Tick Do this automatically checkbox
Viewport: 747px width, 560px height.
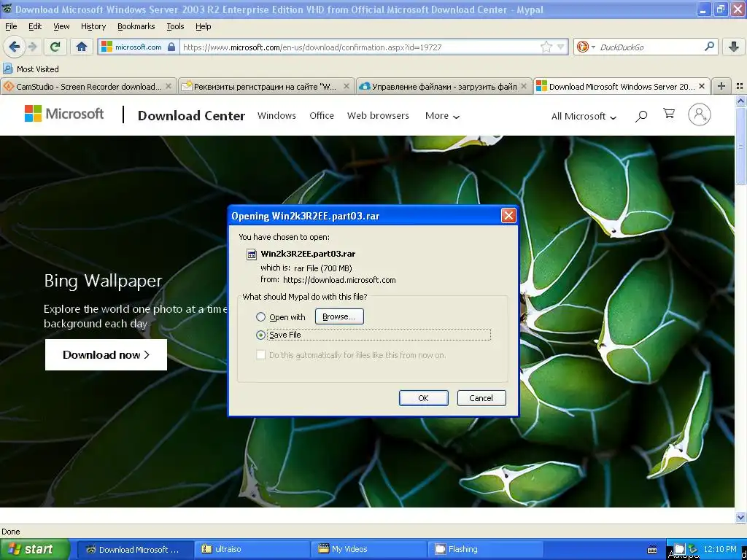coord(260,355)
